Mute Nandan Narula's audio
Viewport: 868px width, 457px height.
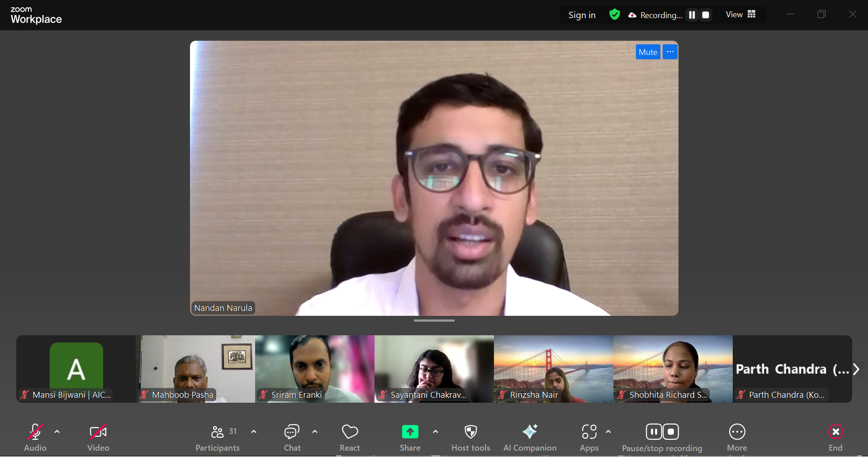tap(648, 52)
